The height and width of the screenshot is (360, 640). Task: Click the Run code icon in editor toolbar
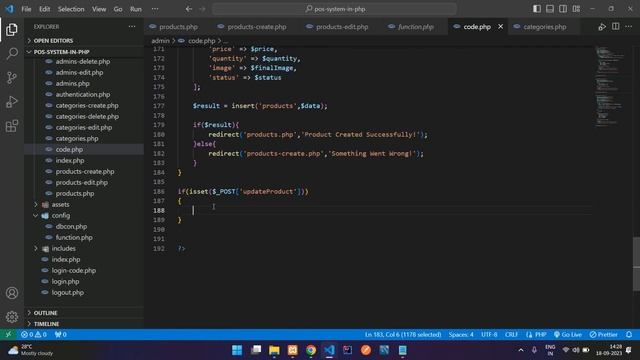pos(602,27)
